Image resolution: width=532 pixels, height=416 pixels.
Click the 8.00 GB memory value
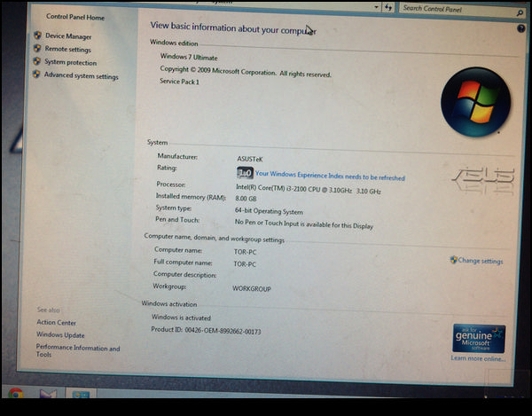tap(246, 199)
